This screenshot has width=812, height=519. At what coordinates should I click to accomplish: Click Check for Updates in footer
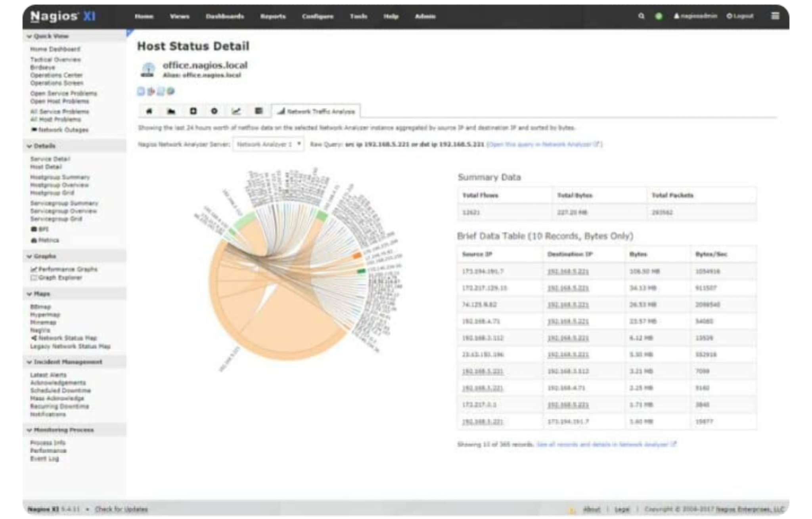[x=121, y=509]
